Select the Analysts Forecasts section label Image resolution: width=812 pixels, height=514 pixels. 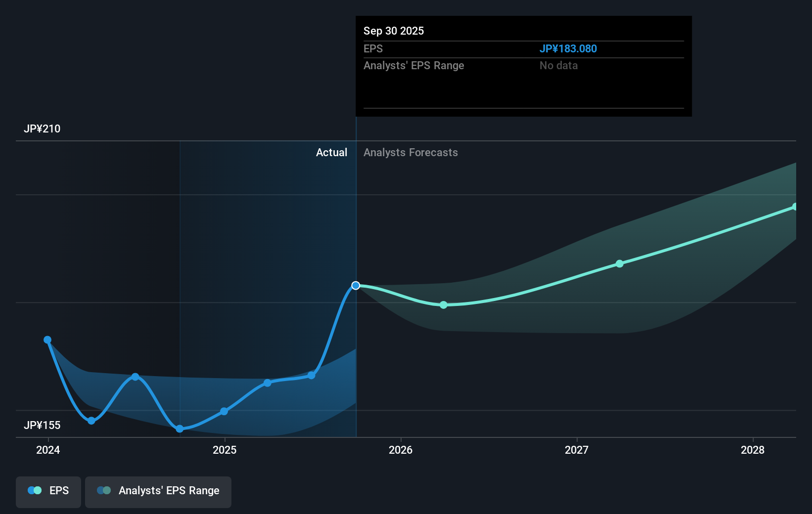point(410,153)
